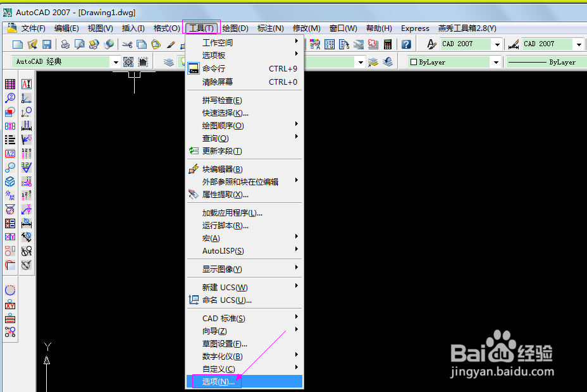Click the New drawing icon
Screen dimensions: 587x392
(x=18, y=44)
